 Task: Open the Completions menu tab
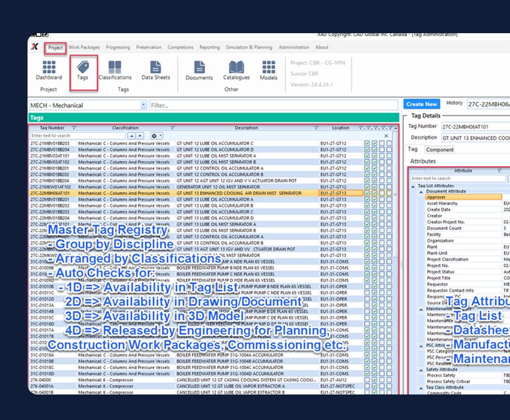[x=181, y=47]
